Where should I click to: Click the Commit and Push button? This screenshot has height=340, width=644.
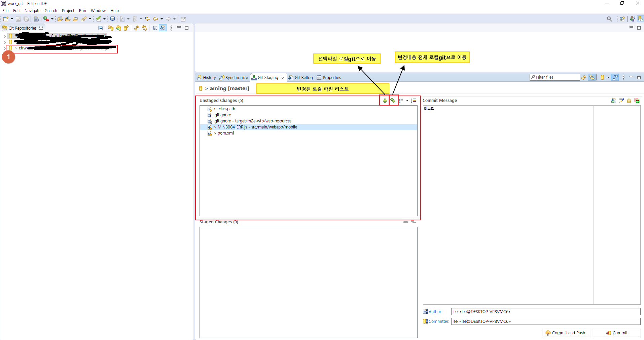click(x=566, y=333)
